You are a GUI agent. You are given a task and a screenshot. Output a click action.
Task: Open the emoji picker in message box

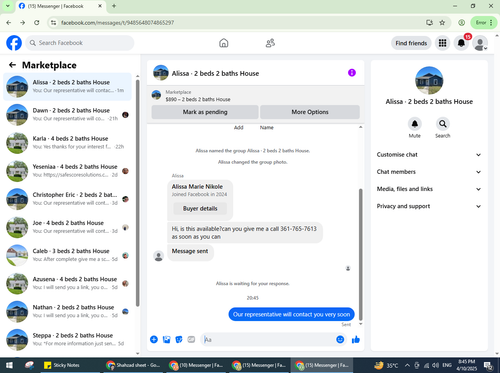[x=340, y=339]
